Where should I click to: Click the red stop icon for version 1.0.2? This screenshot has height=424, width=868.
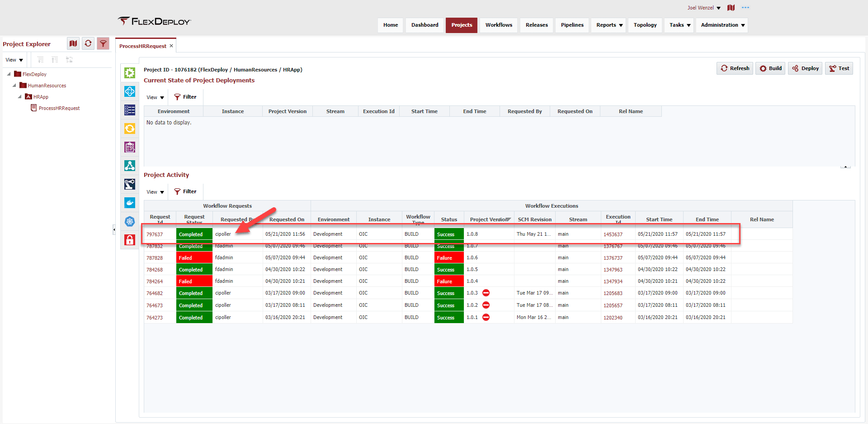click(x=486, y=305)
